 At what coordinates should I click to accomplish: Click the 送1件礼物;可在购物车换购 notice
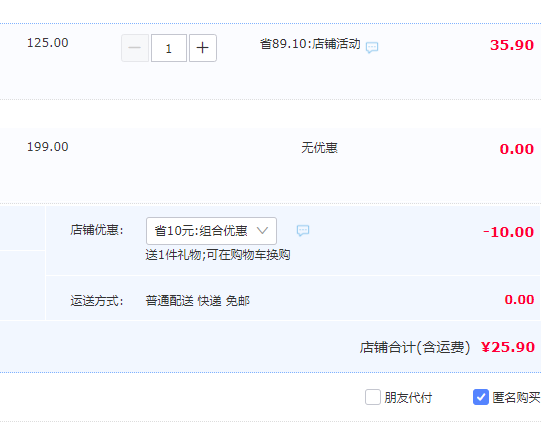[x=218, y=255]
